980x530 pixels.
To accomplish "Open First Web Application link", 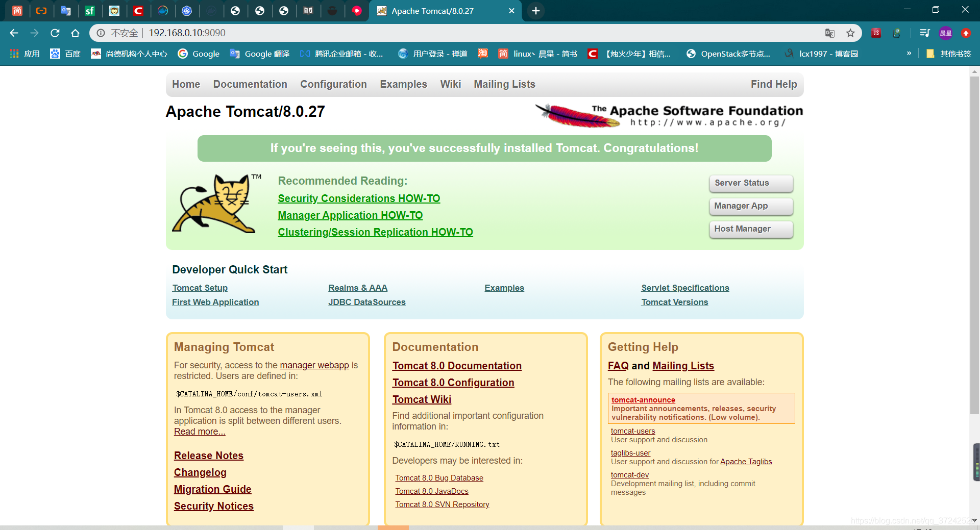I will coord(215,302).
